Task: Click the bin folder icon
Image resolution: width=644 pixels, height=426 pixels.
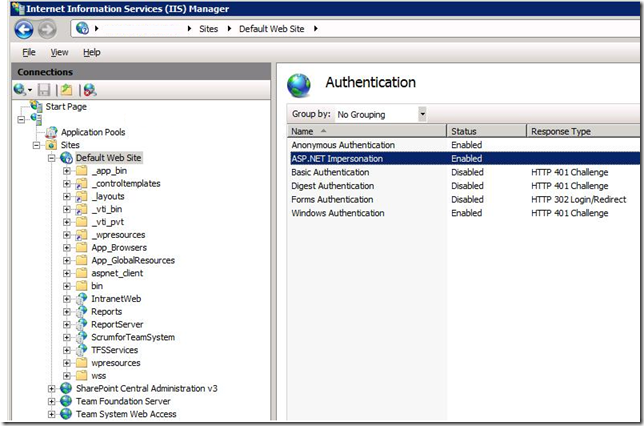Action: pos(82,286)
